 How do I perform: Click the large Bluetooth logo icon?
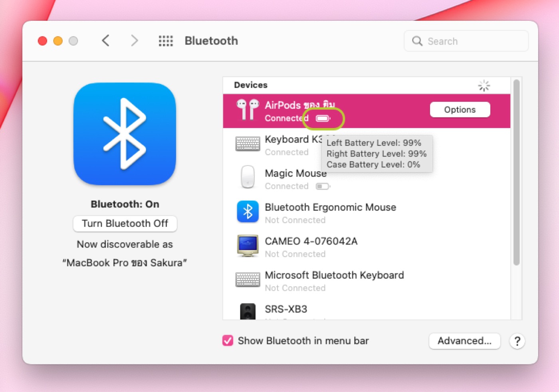coord(125,134)
